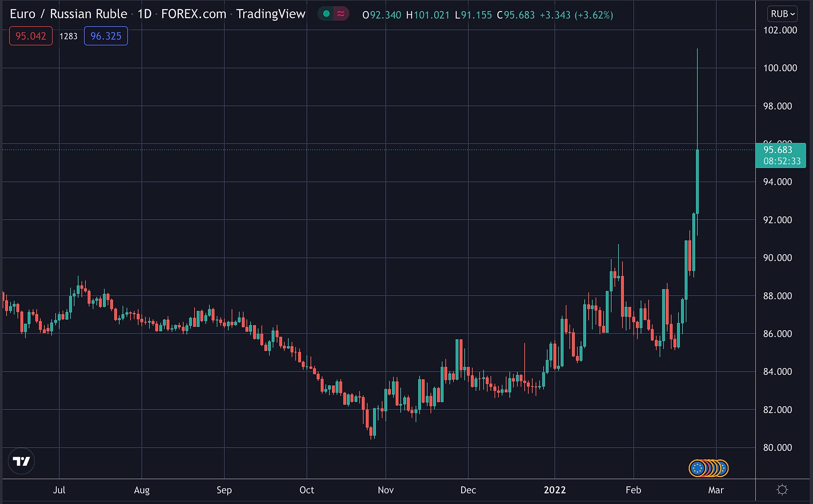
Task: Click the 94.000 price scale label
Action: pos(777,182)
